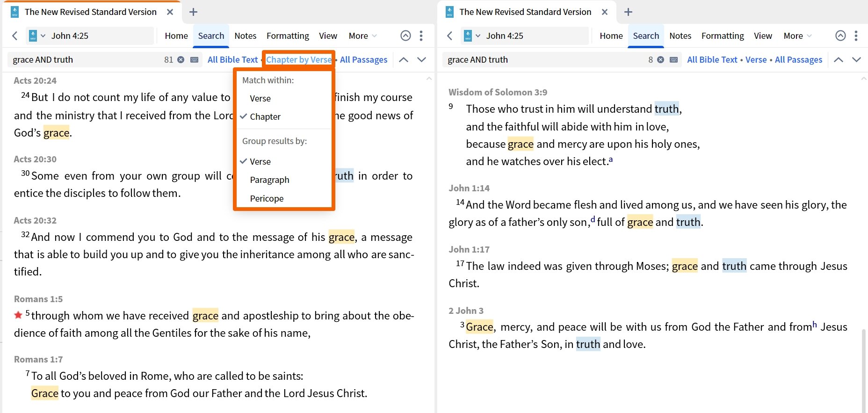Open the Acts 20:32 result heading

pyautogui.click(x=35, y=220)
